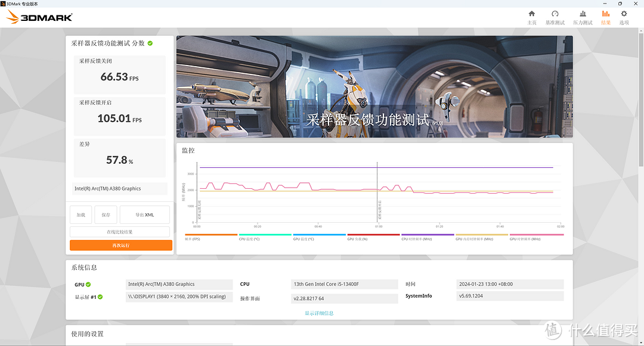Click green check beside Display #1 label
The height and width of the screenshot is (346, 644).
click(100, 297)
